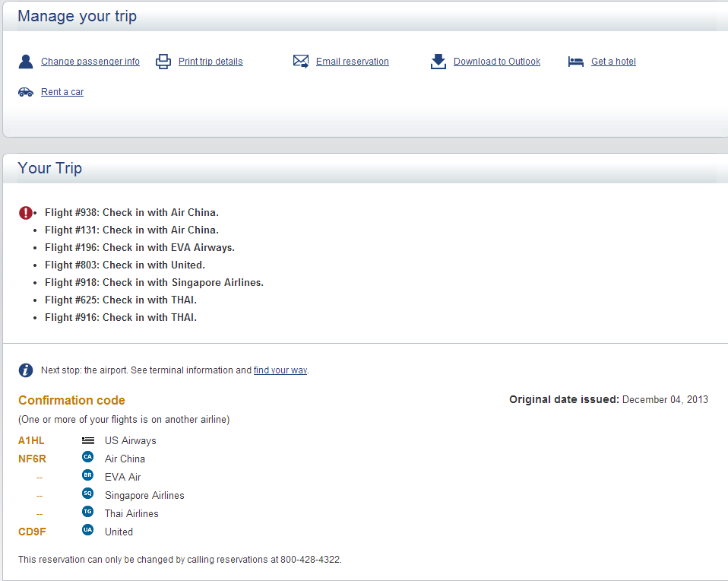
Task: Select confirmation code CD9F
Action: tap(32, 532)
